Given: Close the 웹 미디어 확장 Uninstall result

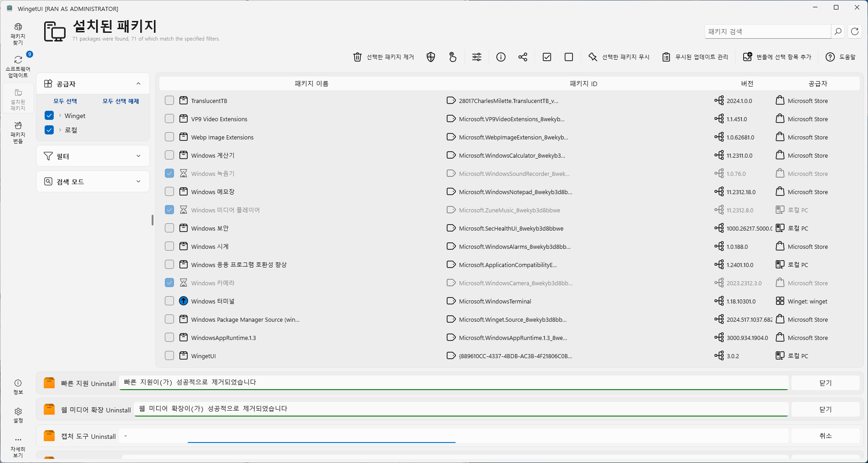Looking at the screenshot, I should [825, 409].
